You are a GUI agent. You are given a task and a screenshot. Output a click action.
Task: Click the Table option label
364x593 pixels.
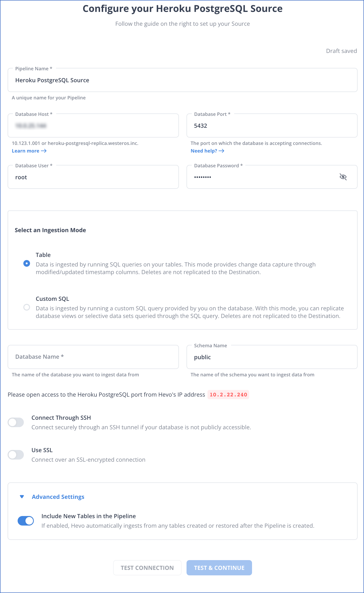[x=43, y=255]
